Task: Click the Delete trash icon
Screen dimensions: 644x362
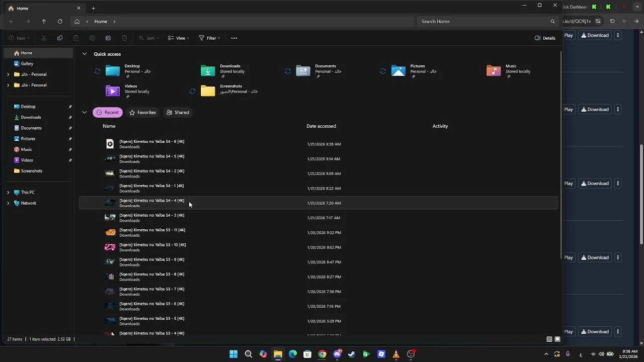Action: [x=124, y=38]
